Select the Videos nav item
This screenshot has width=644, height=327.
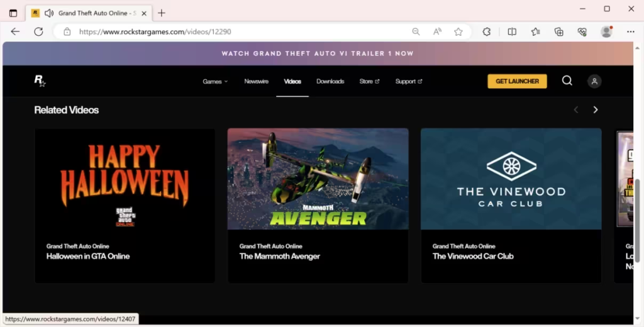pos(292,81)
